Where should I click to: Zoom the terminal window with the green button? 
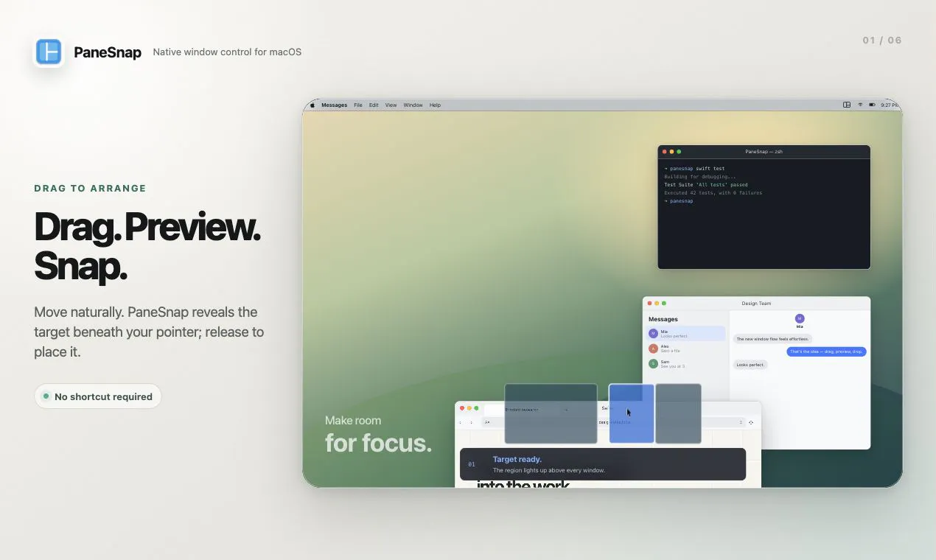(x=679, y=152)
